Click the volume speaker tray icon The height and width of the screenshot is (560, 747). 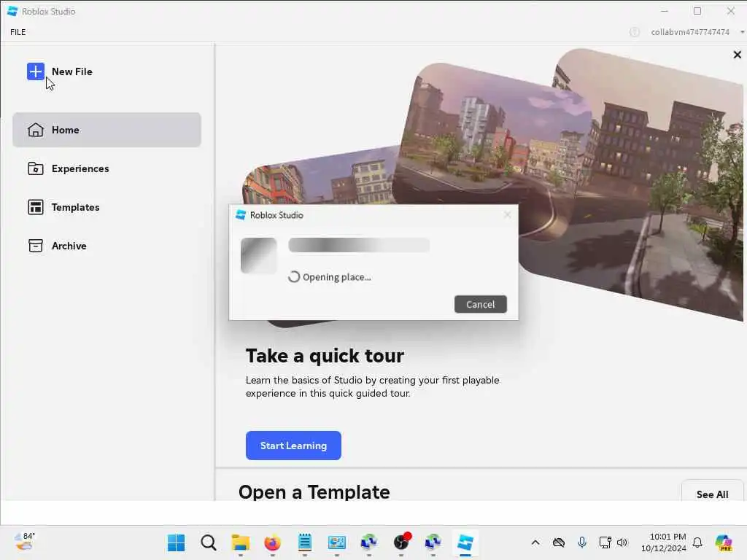(622, 542)
